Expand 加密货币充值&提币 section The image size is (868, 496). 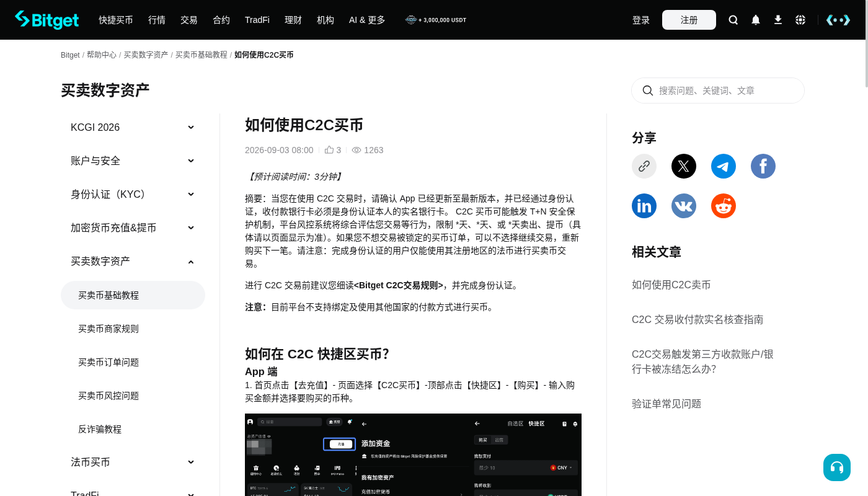(x=133, y=228)
